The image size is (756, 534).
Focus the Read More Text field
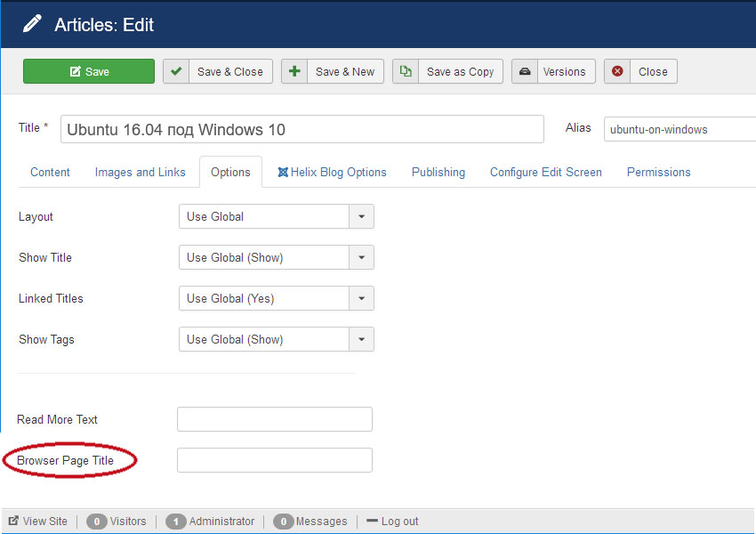(x=275, y=419)
